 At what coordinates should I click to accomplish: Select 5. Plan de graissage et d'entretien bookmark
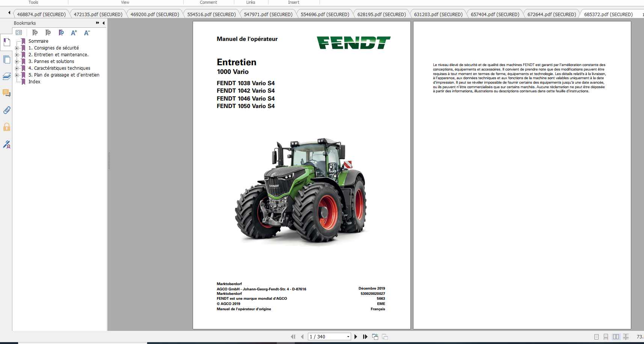point(64,75)
